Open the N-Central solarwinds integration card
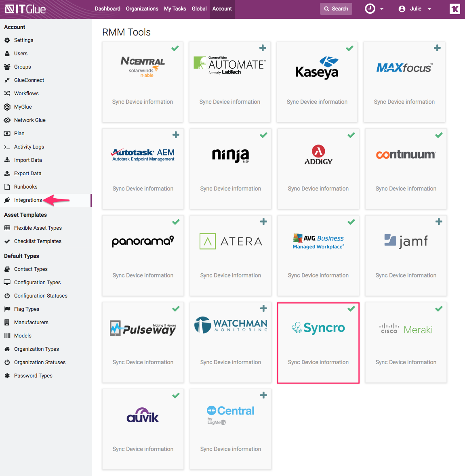 click(143, 82)
